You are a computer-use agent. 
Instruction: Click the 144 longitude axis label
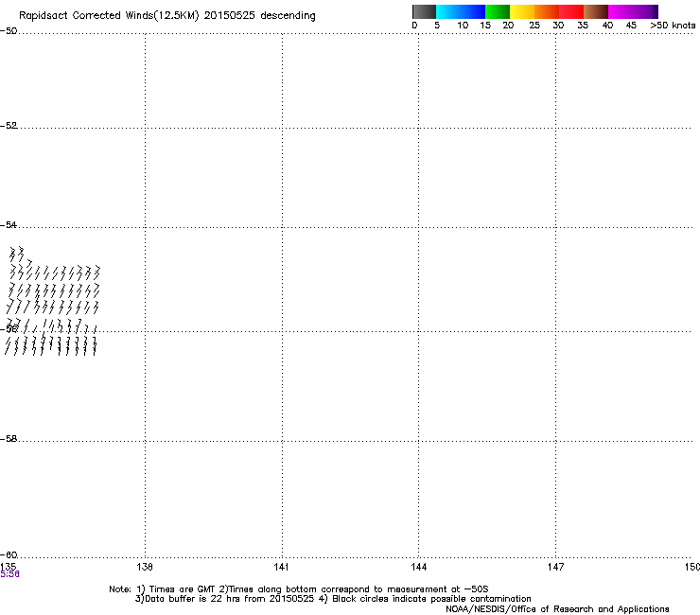419,567
